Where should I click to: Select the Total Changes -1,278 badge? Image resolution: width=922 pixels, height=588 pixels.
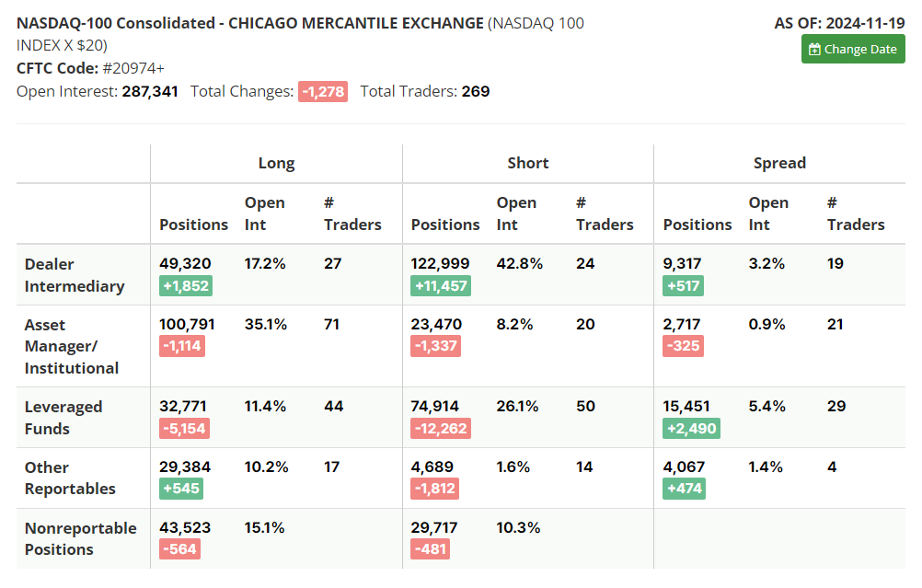click(323, 92)
